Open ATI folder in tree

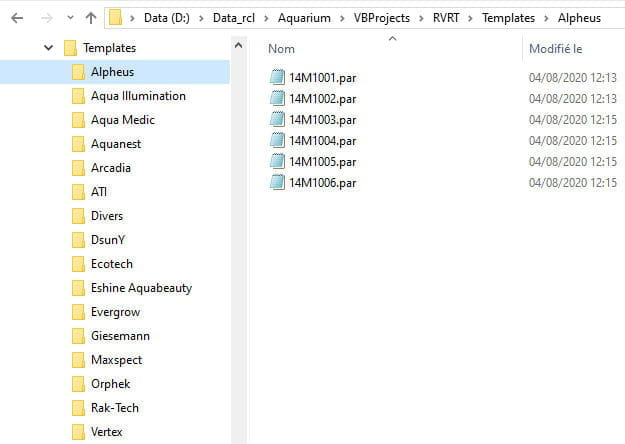tap(99, 192)
